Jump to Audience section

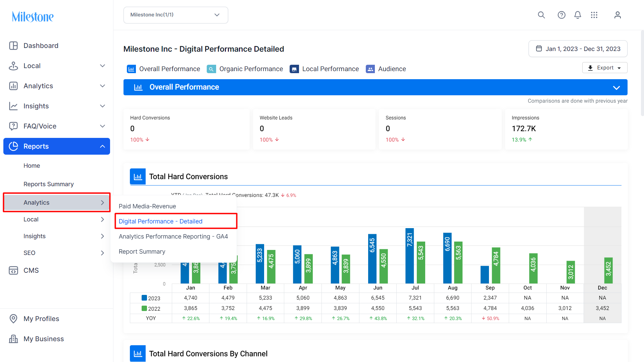click(x=386, y=69)
